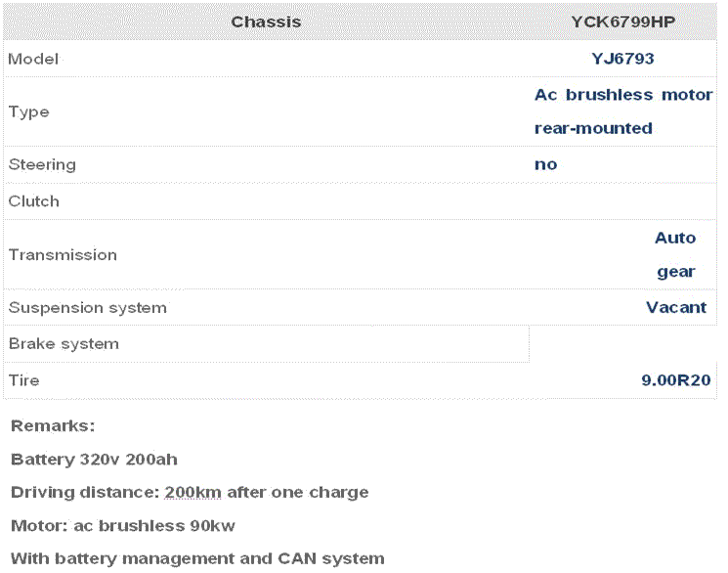Click the Suspension system label
Viewport: 728px width, 573px height.
[88, 308]
